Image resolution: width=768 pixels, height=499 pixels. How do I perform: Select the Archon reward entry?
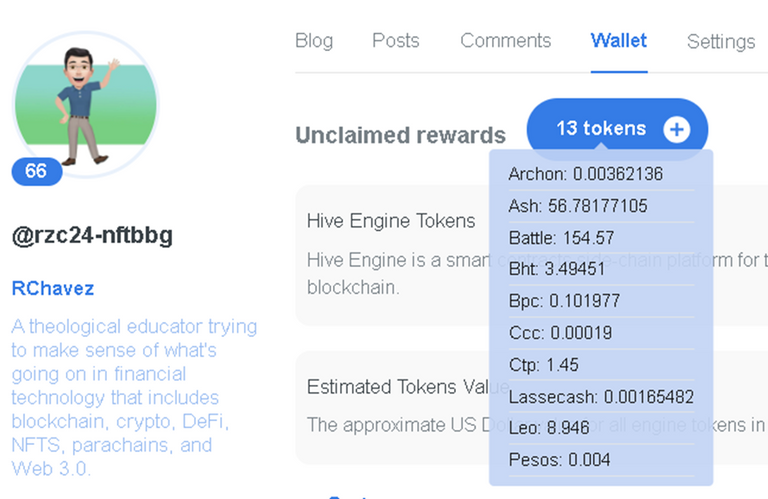[x=601, y=174]
